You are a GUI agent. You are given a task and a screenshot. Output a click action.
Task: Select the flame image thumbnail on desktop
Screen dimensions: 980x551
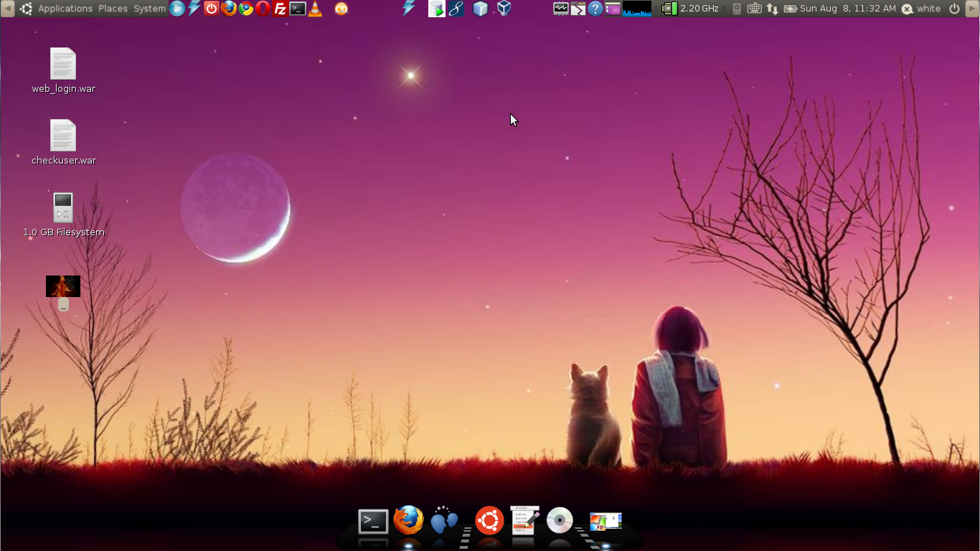63,286
